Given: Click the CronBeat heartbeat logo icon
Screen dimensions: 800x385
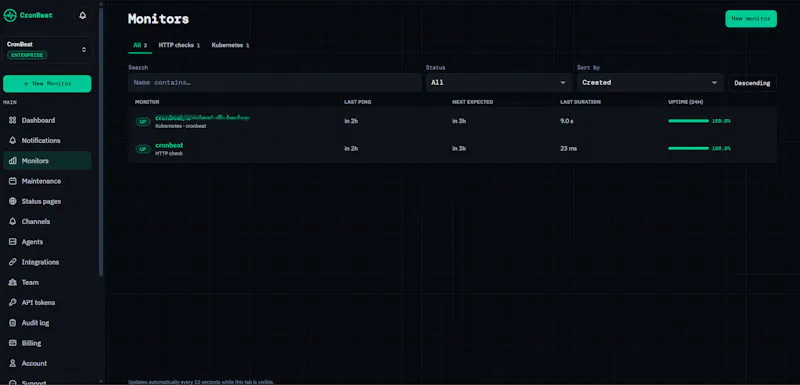Looking at the screenshot, I should [10, 15].
